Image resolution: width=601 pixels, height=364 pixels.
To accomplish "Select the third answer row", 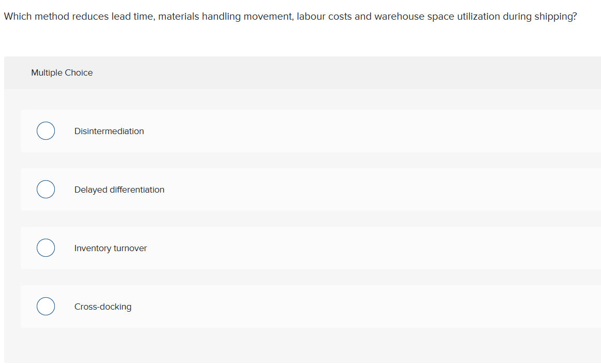I will pos(259,247).
